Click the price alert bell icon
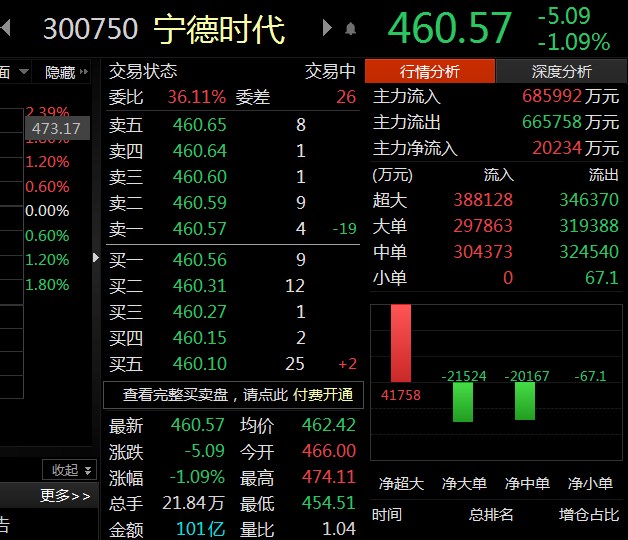Viewport: 628px width, 540px height. [x=350, y=29]
